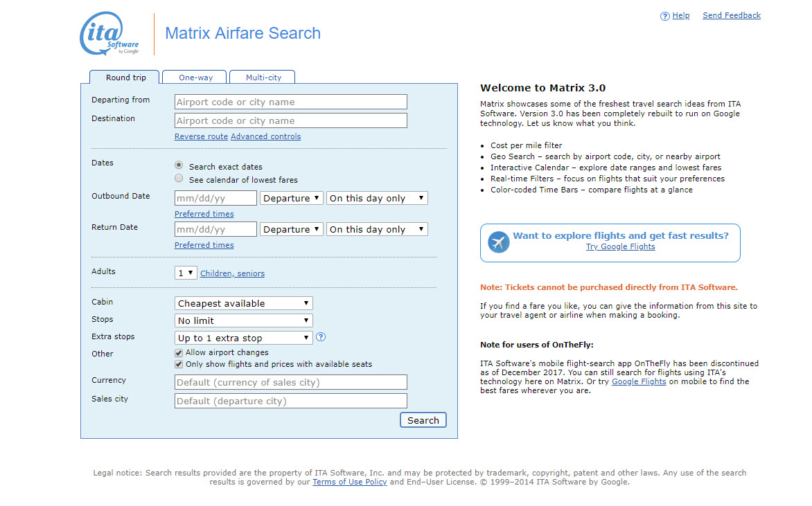
Task: Open the Extra stops dropdown
Action: coord(244,338)
